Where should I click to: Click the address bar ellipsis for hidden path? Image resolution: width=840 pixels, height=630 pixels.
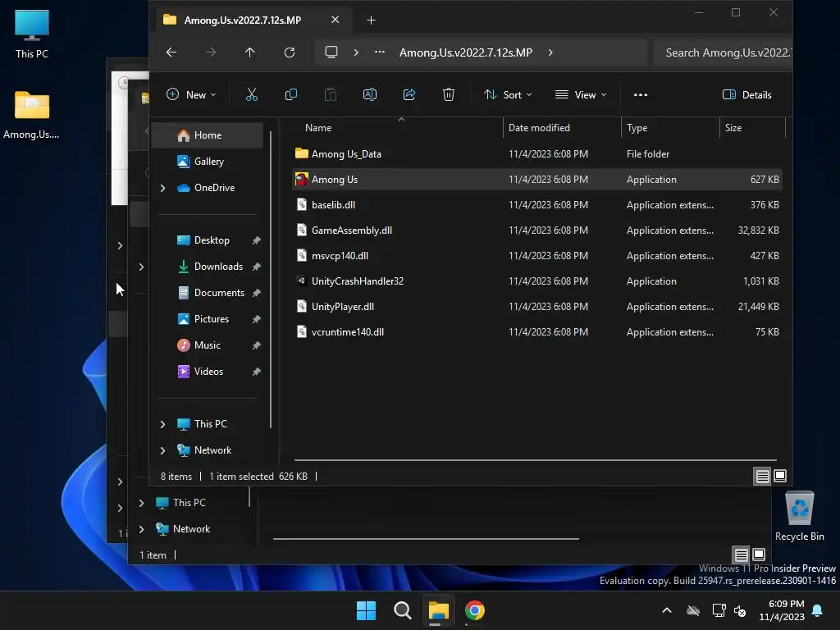click(x=379, y=52)
